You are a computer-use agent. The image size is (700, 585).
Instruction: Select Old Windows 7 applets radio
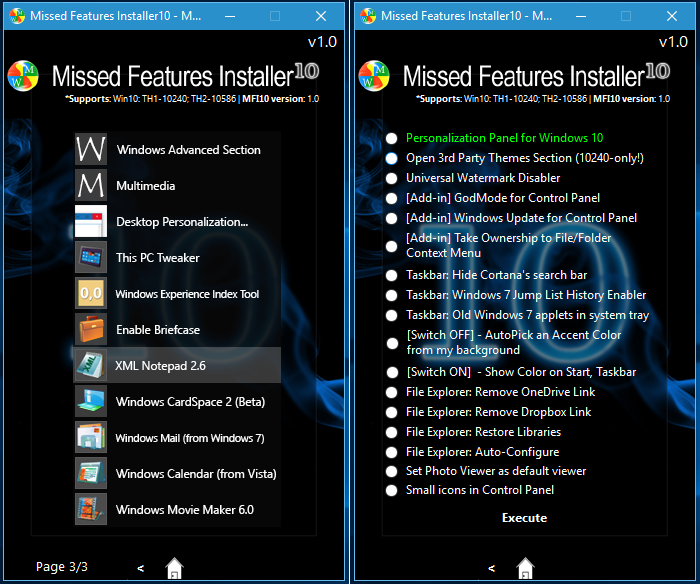click(x=392, y=316)
